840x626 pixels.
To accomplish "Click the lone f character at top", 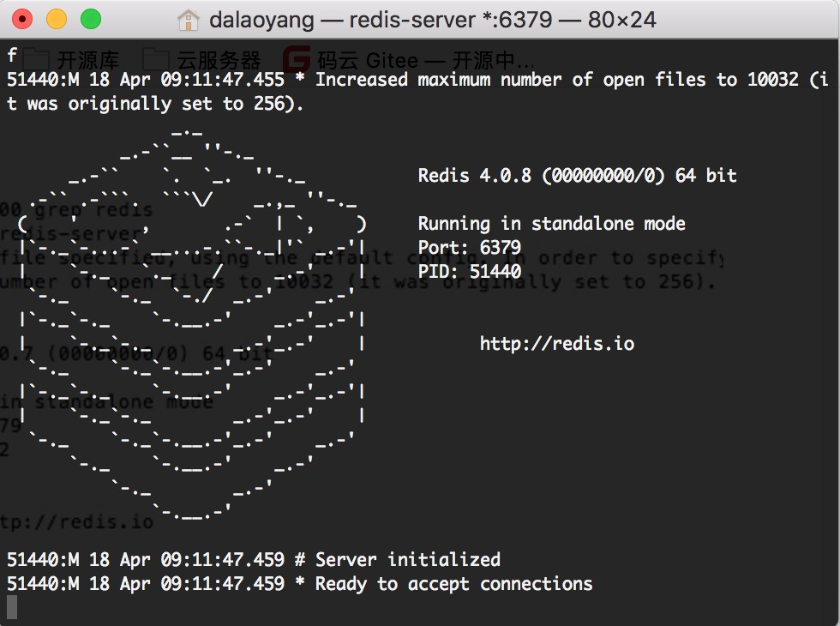I will click(12, 55).
